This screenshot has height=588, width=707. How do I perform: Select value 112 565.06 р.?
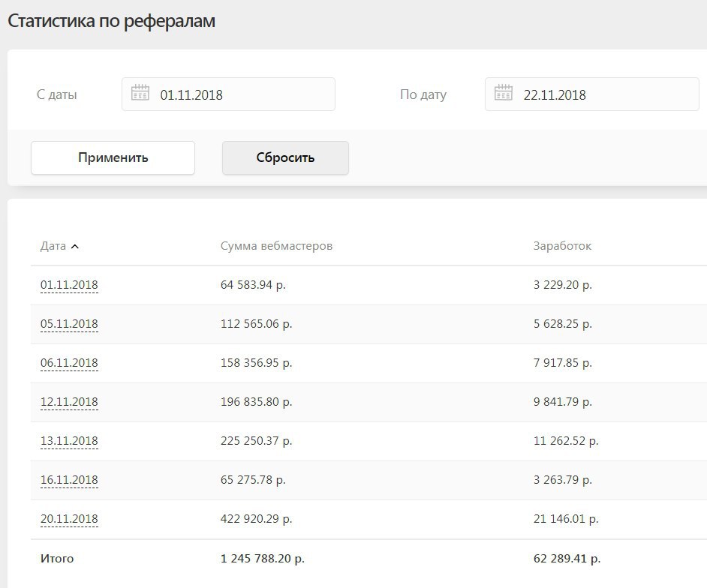(256, 324)
